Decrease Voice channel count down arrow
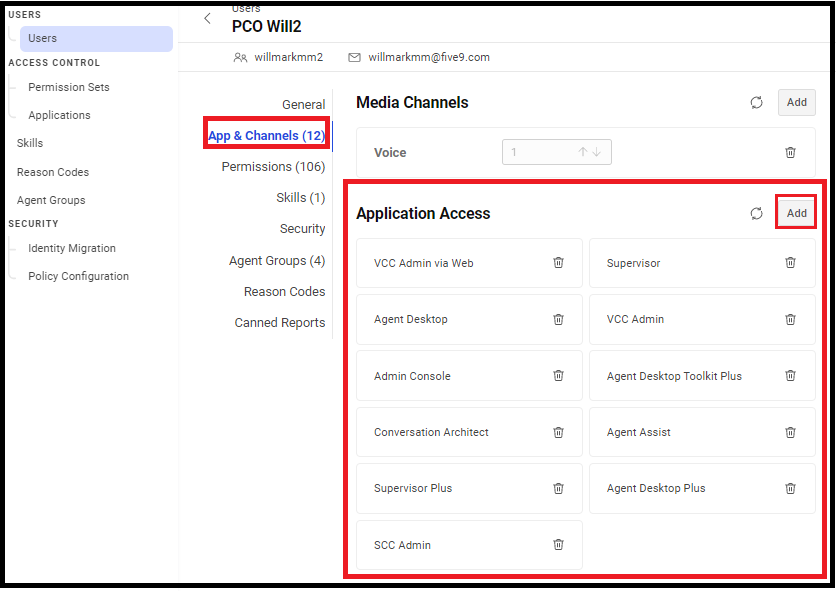Screen dimensions: 836x591 click(x=597, y=152)
